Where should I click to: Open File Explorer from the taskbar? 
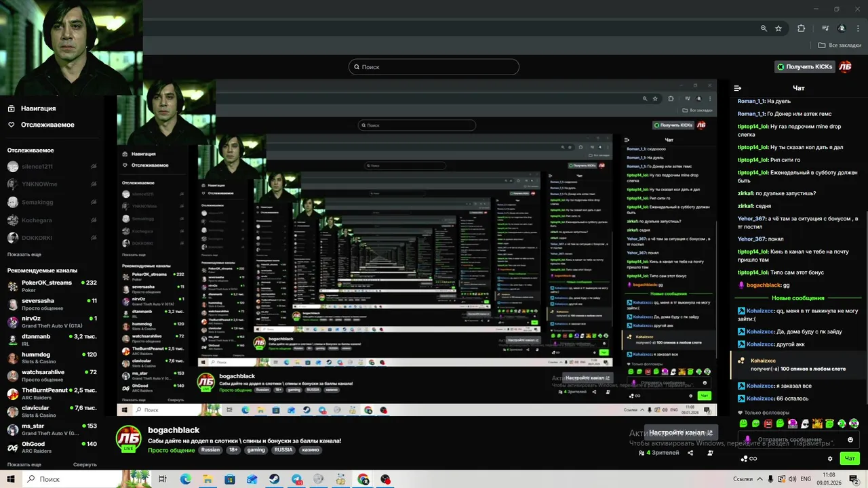tap(208, 479)
